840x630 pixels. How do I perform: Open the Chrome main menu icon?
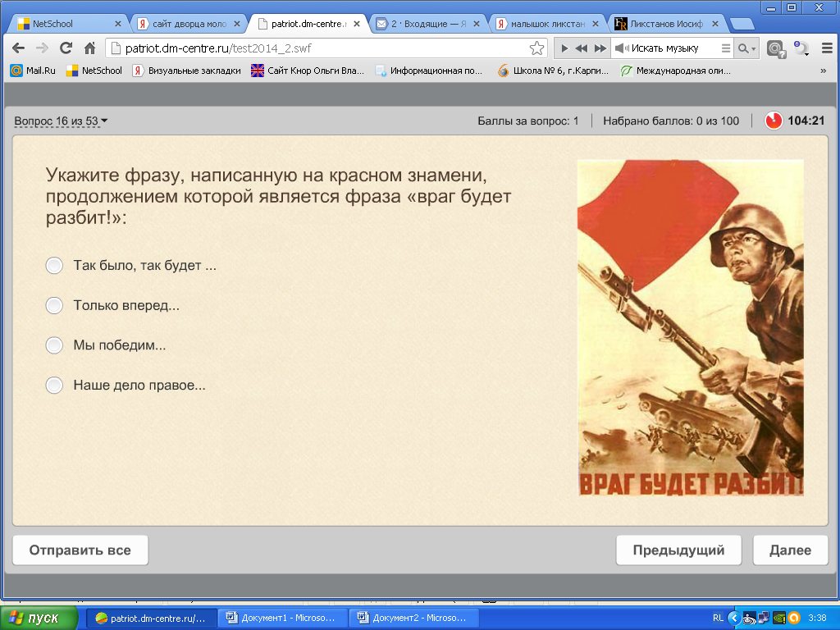point(827,48)
